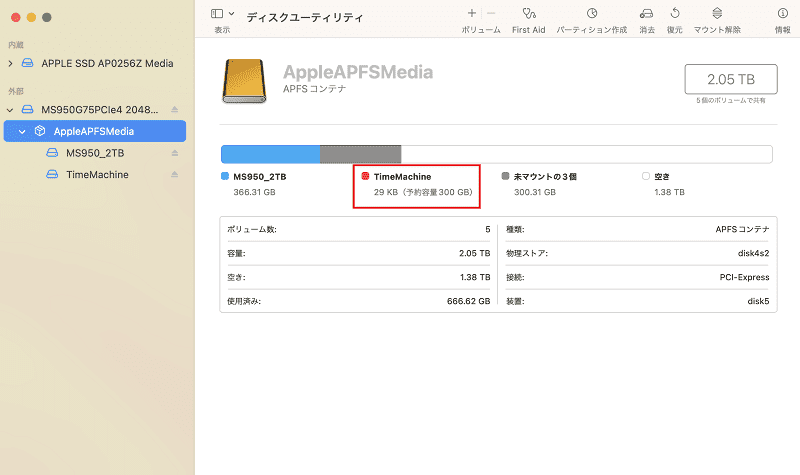Restore using the 復元 icon
800x475 pixels.
click(674, 13)
